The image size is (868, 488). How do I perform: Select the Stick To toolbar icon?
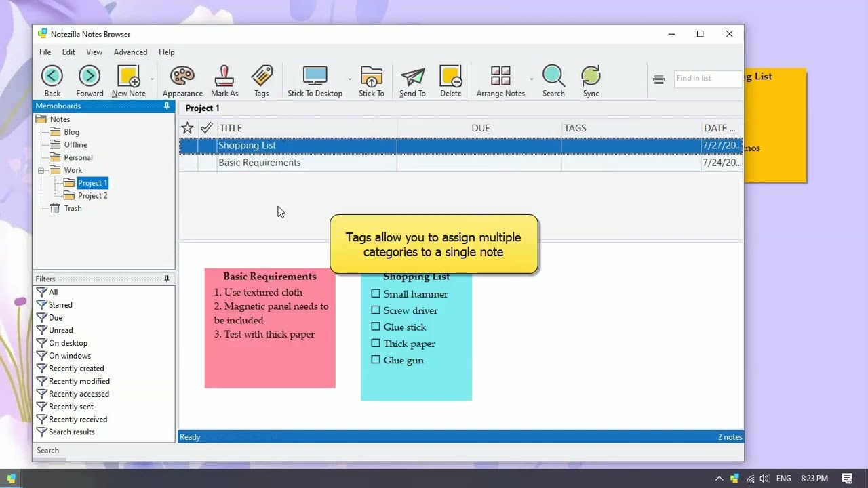372,81
